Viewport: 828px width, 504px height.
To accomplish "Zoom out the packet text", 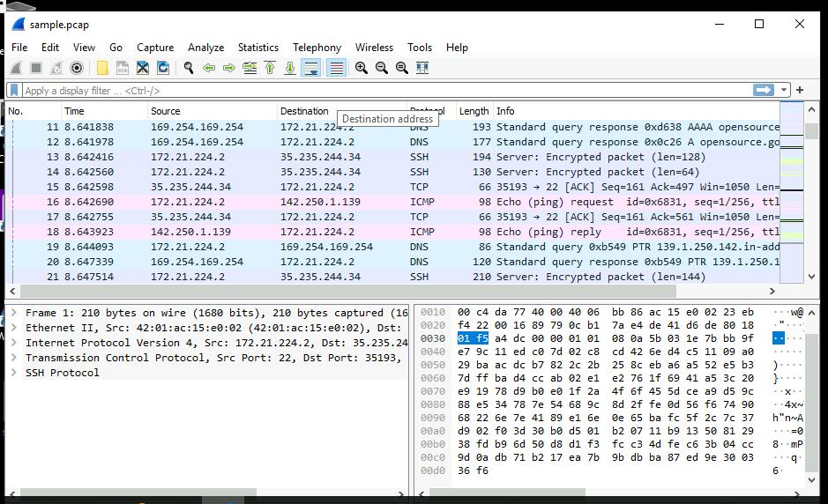I will 381,68.
